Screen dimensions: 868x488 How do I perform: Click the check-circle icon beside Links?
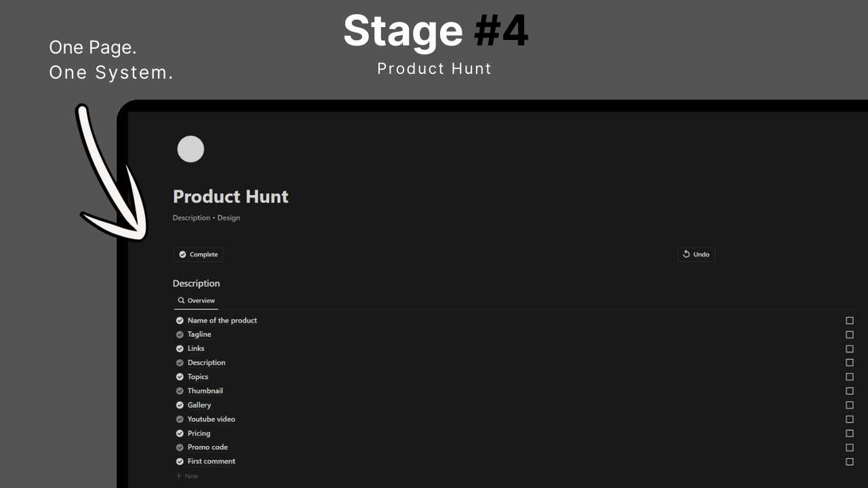[180, 348]
